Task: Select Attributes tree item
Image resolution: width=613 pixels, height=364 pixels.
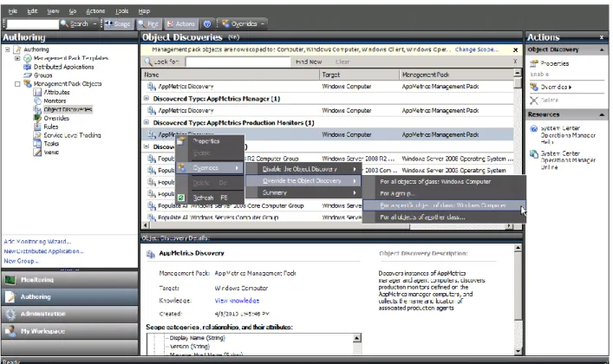Action: 56,92
